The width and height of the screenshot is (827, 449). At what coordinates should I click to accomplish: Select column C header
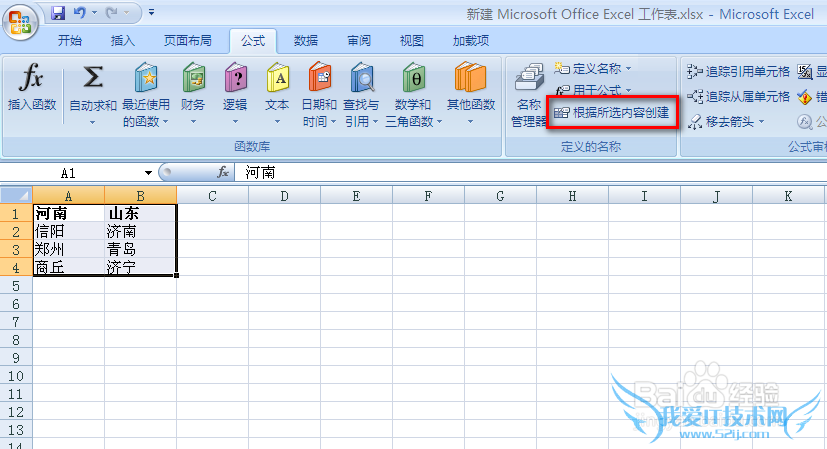pyautogui.click(x=212, y=196)
